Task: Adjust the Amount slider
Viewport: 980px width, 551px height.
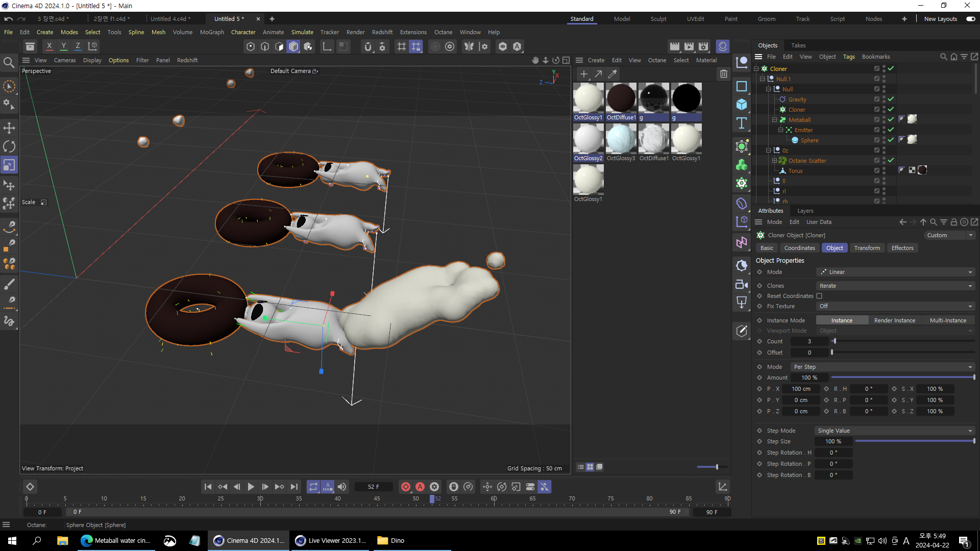Action: (902, 378)
